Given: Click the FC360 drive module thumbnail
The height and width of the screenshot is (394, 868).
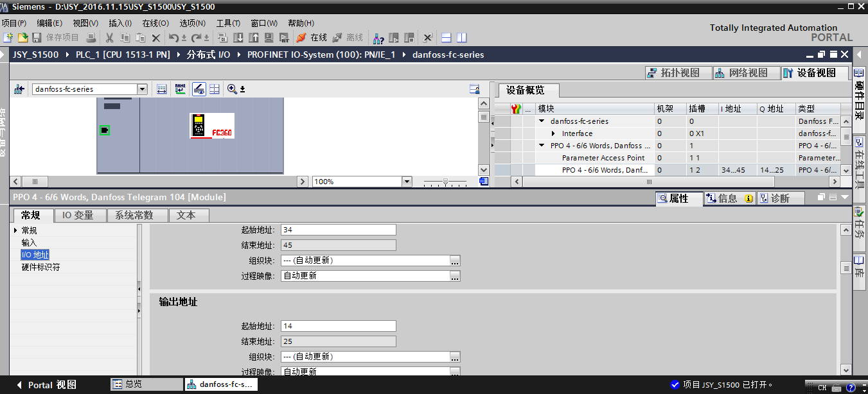Looking at the screenshot, I should pyautogui.click(x=212, y=126).
